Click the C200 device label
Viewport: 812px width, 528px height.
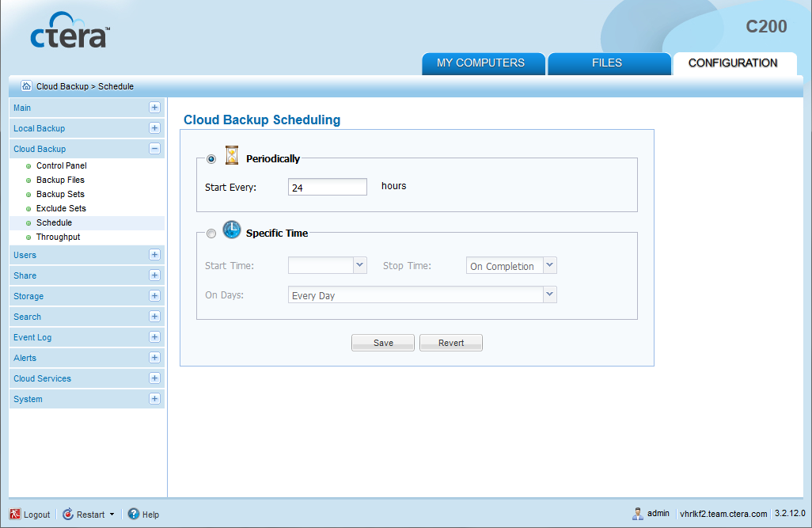coord(766,26)
